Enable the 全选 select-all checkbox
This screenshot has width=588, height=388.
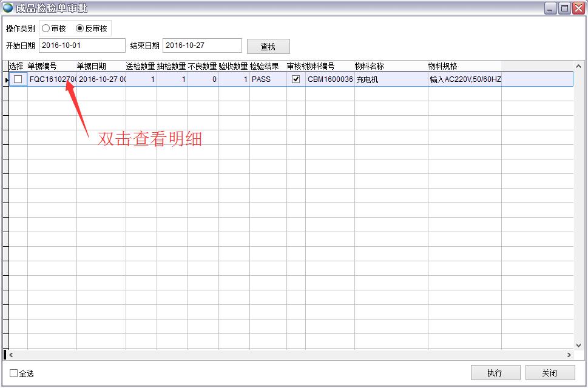coord(13,374)
